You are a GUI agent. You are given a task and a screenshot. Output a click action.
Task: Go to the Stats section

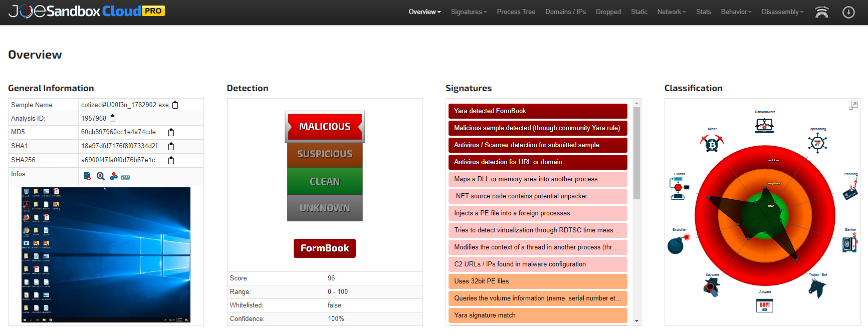(704, 12)
